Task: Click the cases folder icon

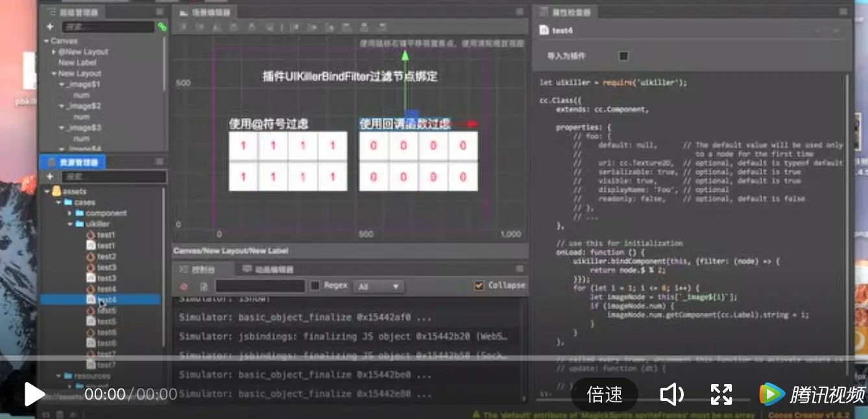Action: click(x=67, y=202)
